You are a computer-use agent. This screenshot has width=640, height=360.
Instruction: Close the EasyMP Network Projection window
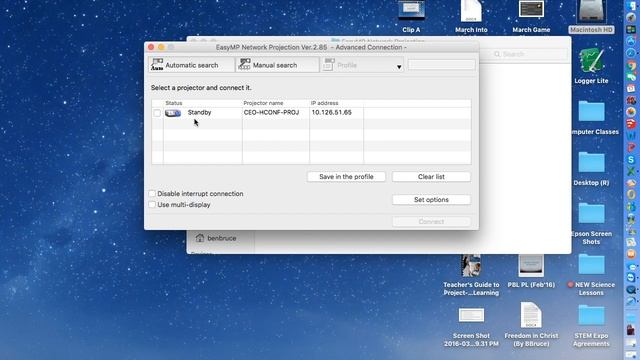[151, 47]
